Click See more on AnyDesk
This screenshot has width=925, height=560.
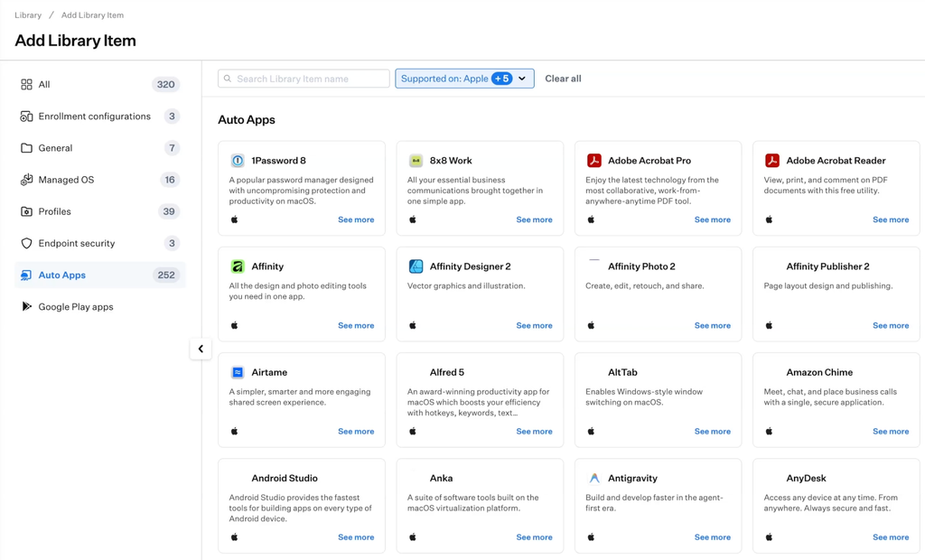click(x=891, y=537)
